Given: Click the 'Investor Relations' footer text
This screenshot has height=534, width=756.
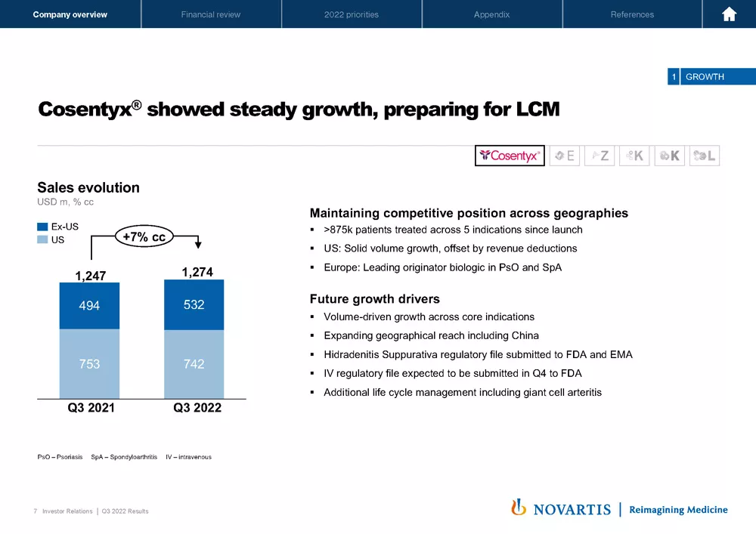Looking at the screenshot, I should 67,511.
